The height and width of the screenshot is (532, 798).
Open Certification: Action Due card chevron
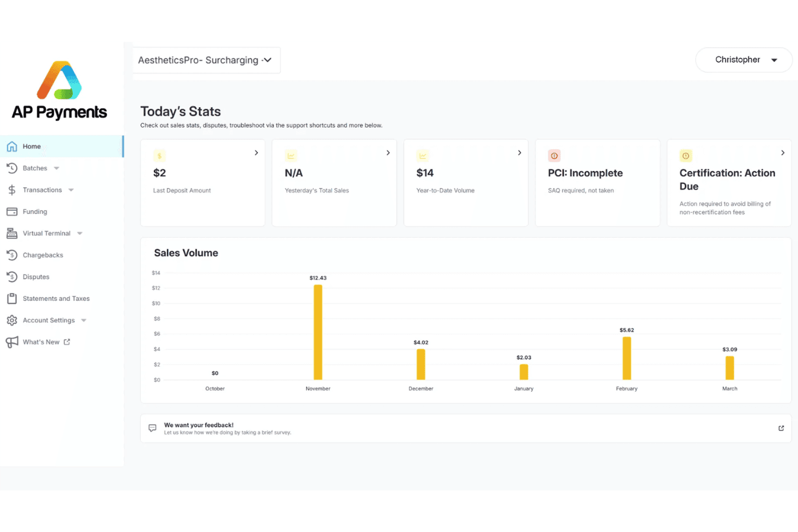783,153
